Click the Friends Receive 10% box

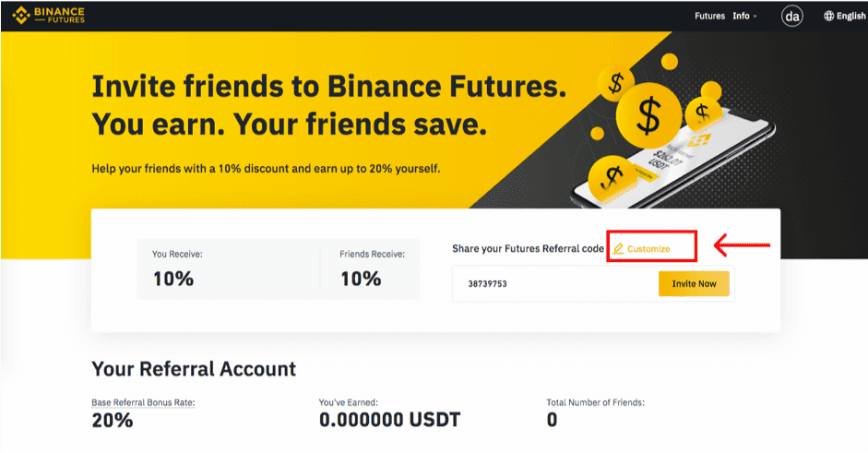(370, 269)
